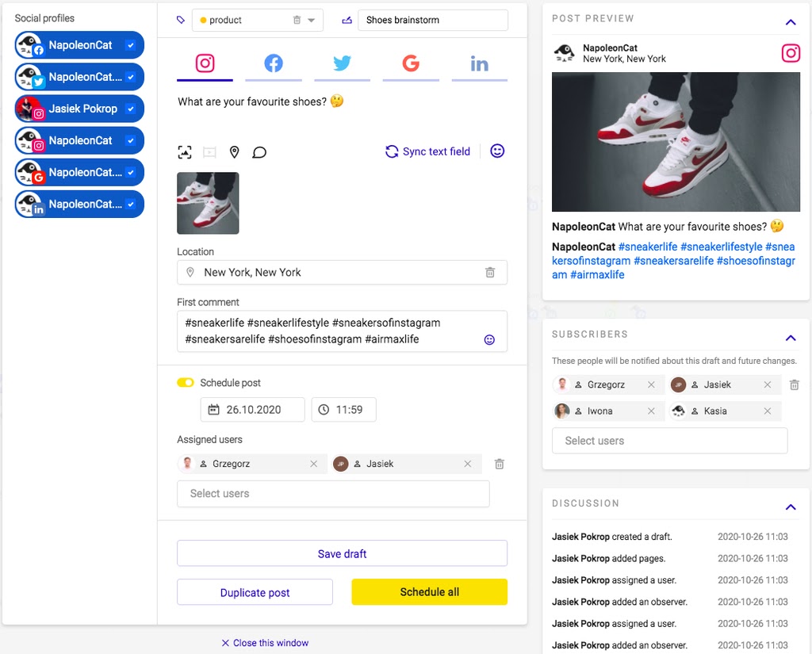This screenshot has width=812, height=654.
Task: Open the product label dropdown
Action: coord(312,21)
